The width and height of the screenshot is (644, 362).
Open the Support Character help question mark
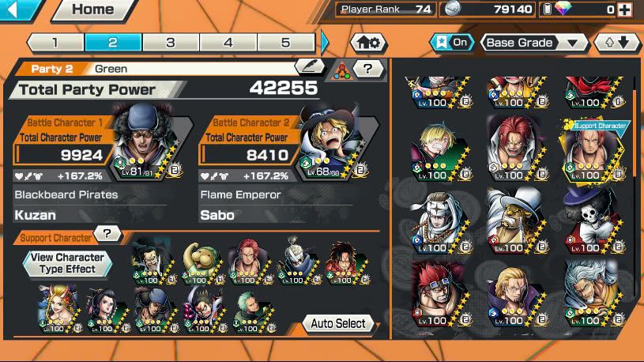(x=107, y=233)
